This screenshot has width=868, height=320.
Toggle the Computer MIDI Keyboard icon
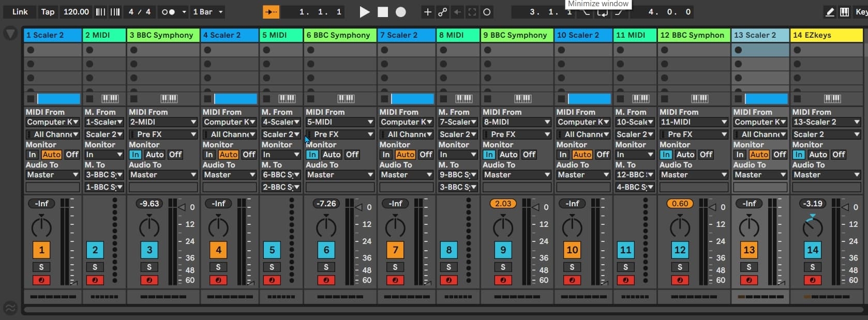click(x=844, y=12)
